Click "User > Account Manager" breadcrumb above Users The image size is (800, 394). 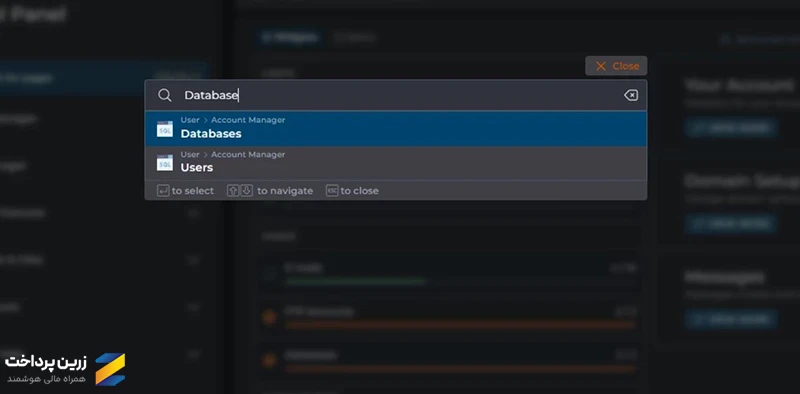pyautogui.click(x=233, y=154)
